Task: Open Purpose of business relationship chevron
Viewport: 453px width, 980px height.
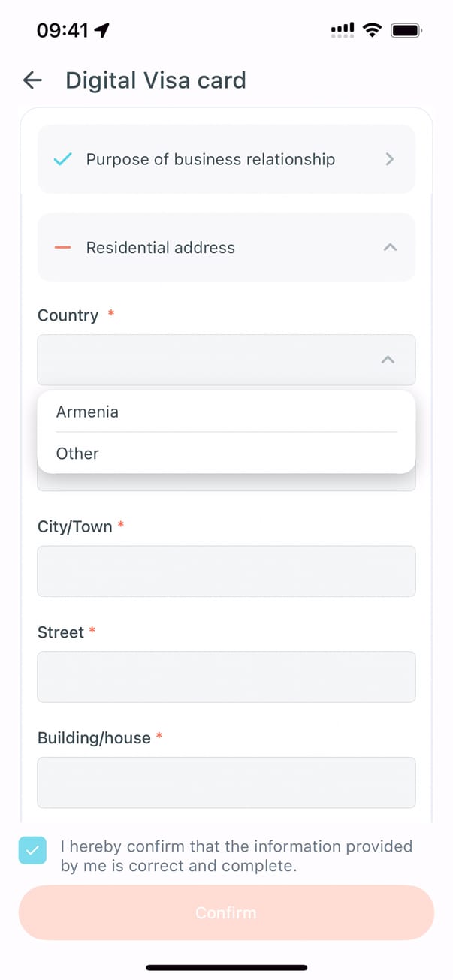Action: (389, 159)
